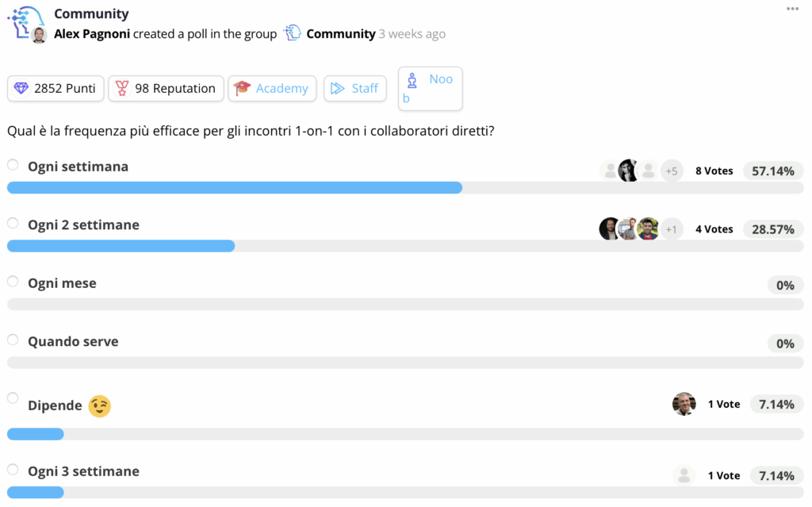Open Alex Pagnoni's profile link
This screenshot has height=507, width=812.
pyautogui.click(x=92, y=34)
